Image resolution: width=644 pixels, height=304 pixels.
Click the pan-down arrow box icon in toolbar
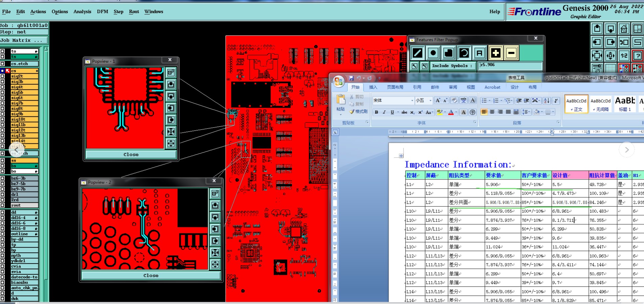click(x=610, y=29)
